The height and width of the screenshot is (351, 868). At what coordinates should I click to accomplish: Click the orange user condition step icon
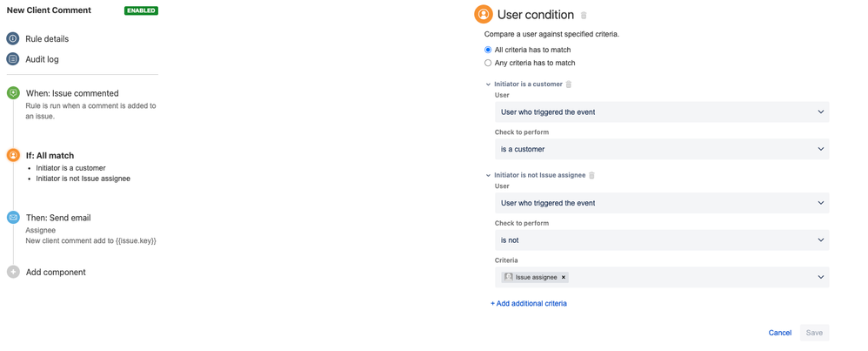[13, 155]
